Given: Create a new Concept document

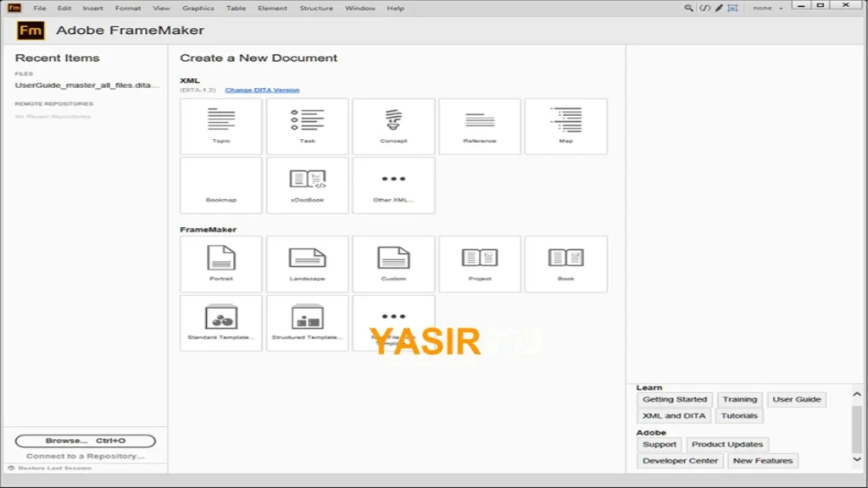Looking at the screenshot, I should [x=393, y=127].
